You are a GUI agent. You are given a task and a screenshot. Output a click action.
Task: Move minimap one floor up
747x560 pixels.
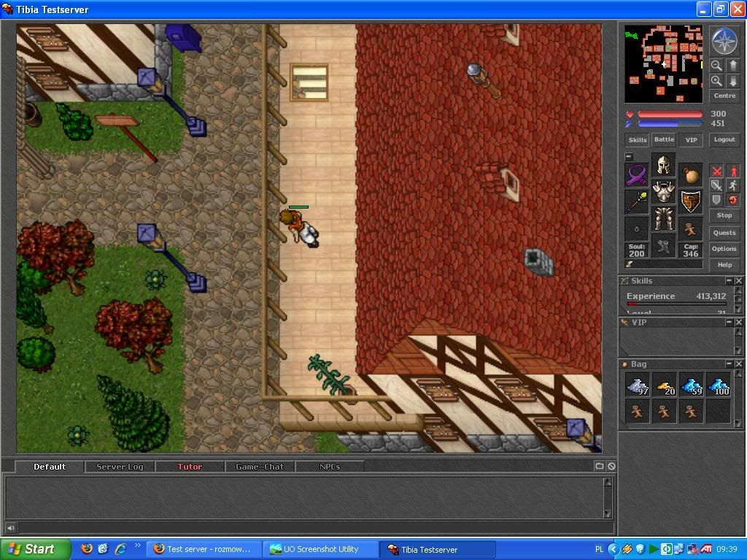732,65
